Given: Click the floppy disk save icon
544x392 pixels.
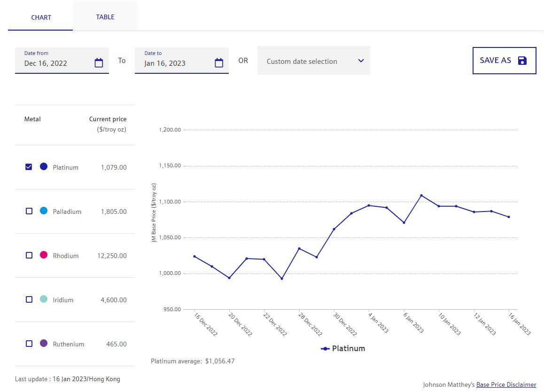Looking at the screenshot, I should pos(522,61).
